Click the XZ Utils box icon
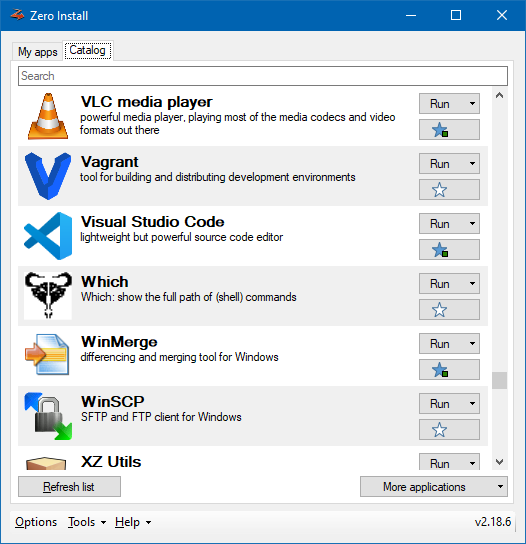The height and width of the screenshot is (544, 526). 46,463
